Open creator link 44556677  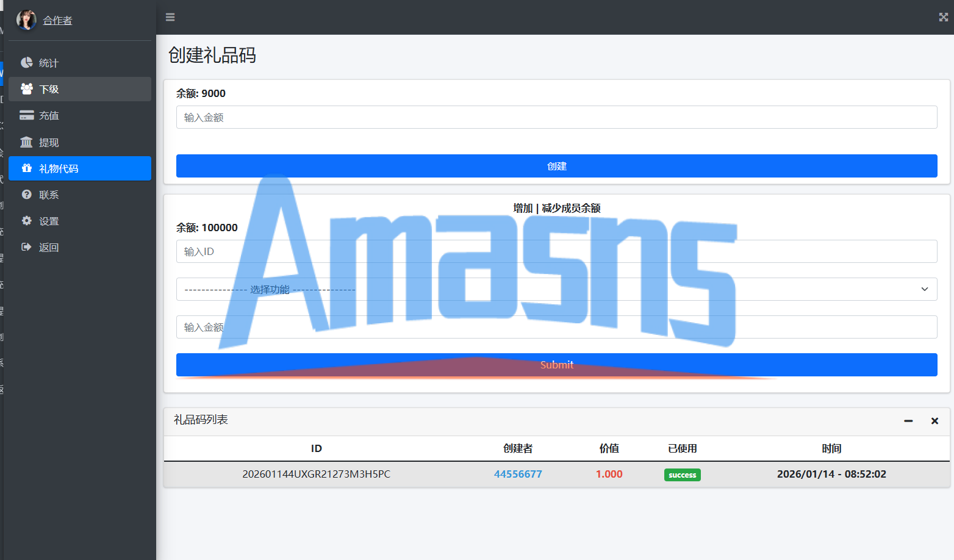(x=518, y=474)
